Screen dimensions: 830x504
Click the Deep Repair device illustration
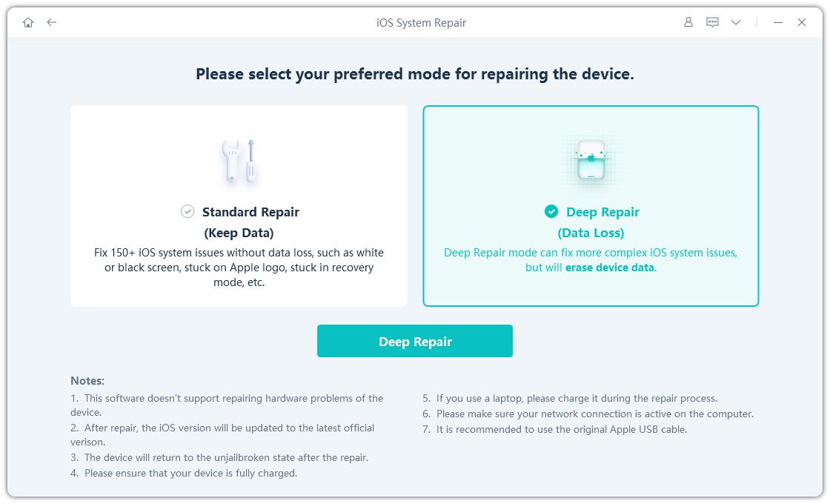(591, 161)
